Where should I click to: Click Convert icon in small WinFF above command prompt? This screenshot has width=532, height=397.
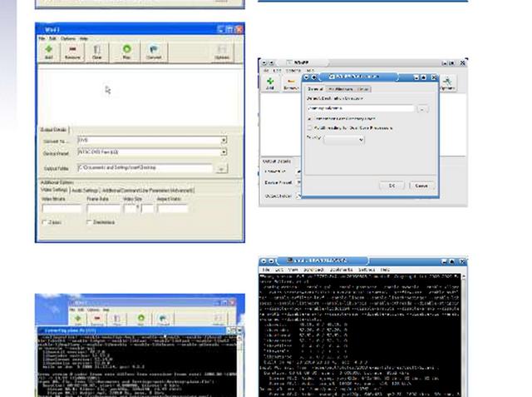[x=163, y=320]
